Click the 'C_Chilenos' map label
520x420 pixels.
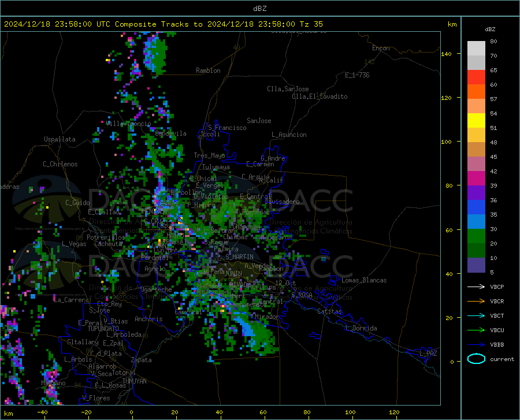pyautogui.click(x=60, y=164)
